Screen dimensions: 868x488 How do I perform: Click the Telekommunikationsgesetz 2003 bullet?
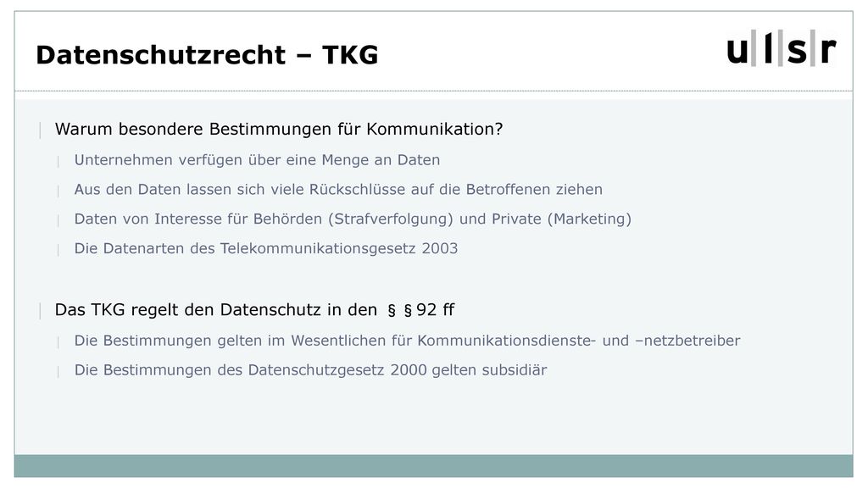click(265, 248)
